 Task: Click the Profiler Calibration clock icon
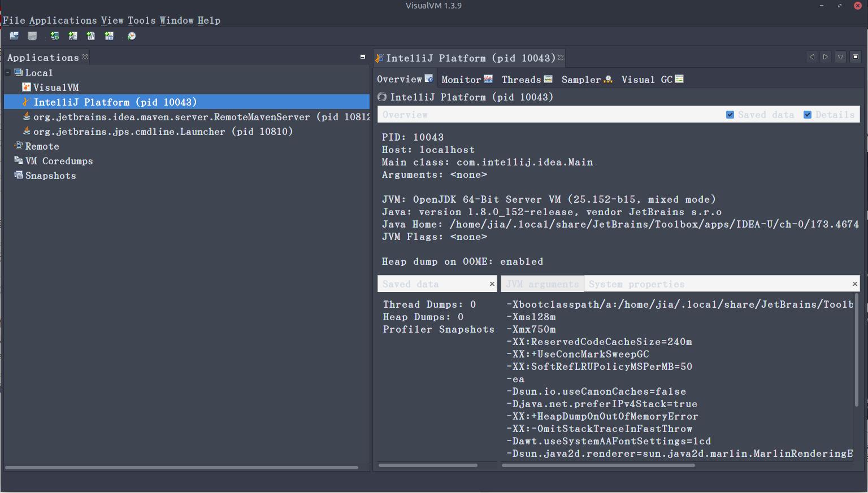[132, 36]
